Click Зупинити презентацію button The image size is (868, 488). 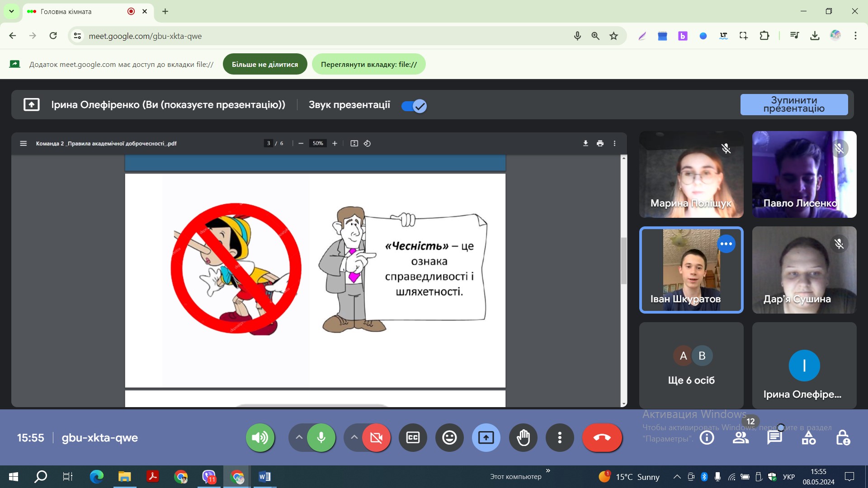794,104
